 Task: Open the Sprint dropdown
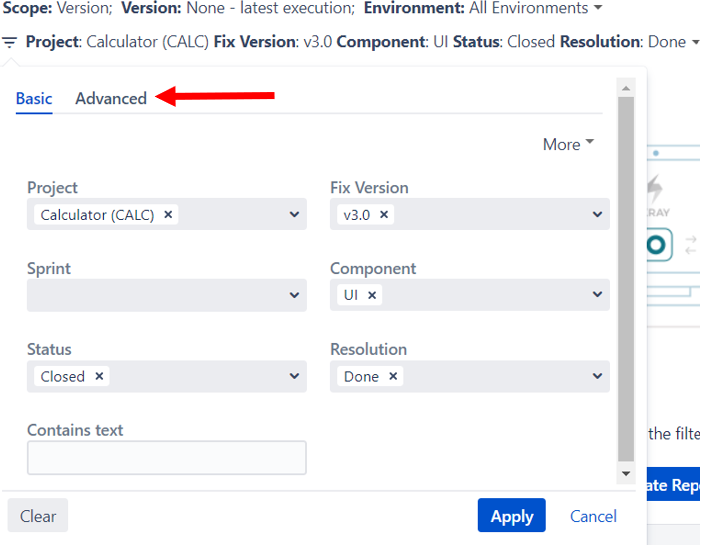[x=166, y=295]
